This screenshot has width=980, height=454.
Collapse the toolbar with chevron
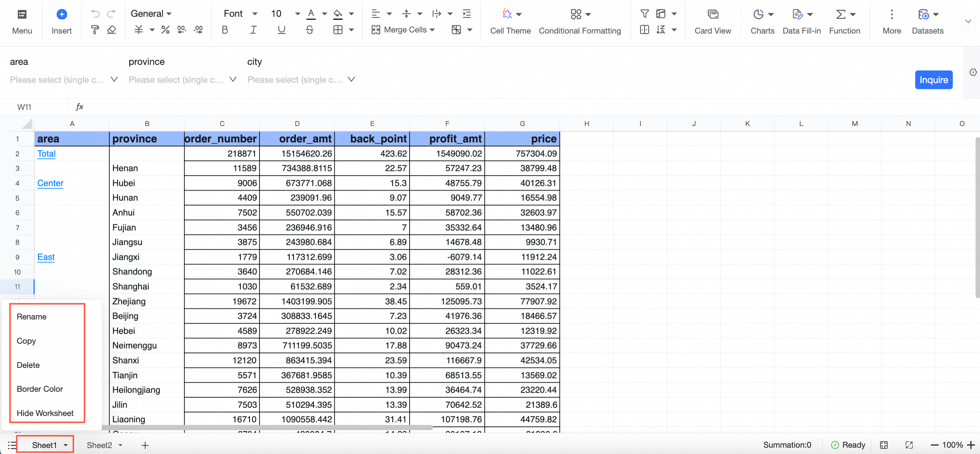968,21
